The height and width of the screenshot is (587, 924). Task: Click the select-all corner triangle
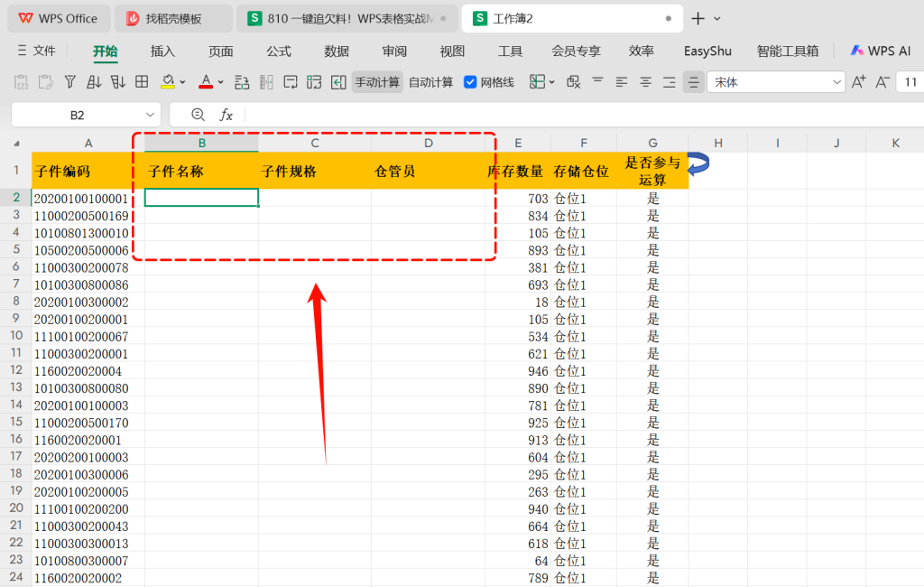(16, 144)
